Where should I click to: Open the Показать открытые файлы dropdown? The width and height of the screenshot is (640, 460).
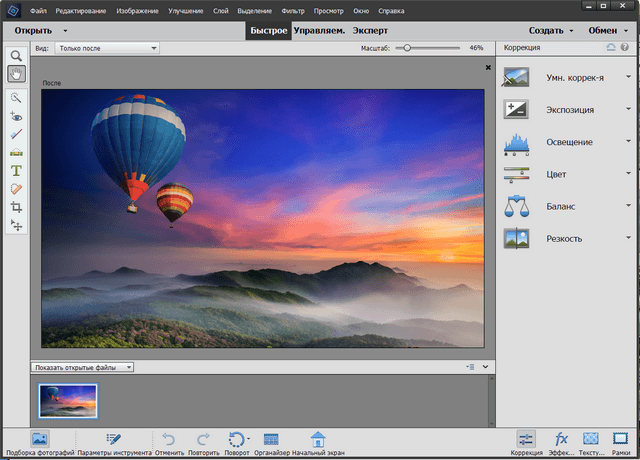pyautogui.click(x=83, y=367)
